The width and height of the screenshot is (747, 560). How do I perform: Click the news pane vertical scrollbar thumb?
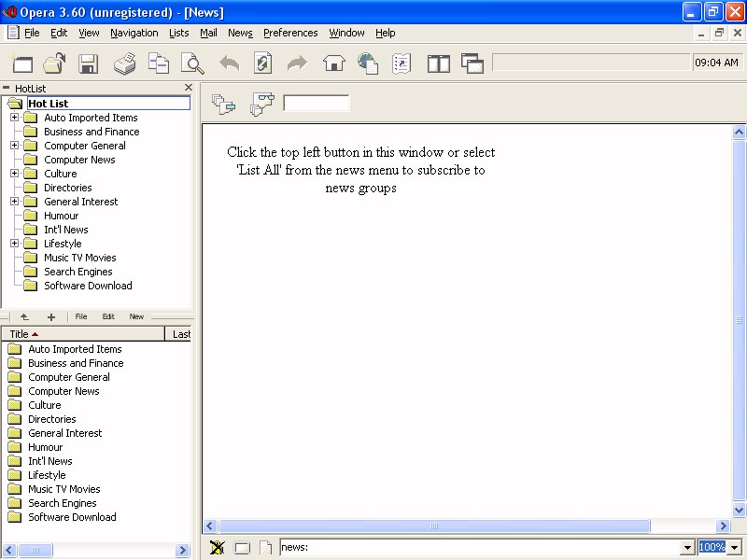[739, 321]
